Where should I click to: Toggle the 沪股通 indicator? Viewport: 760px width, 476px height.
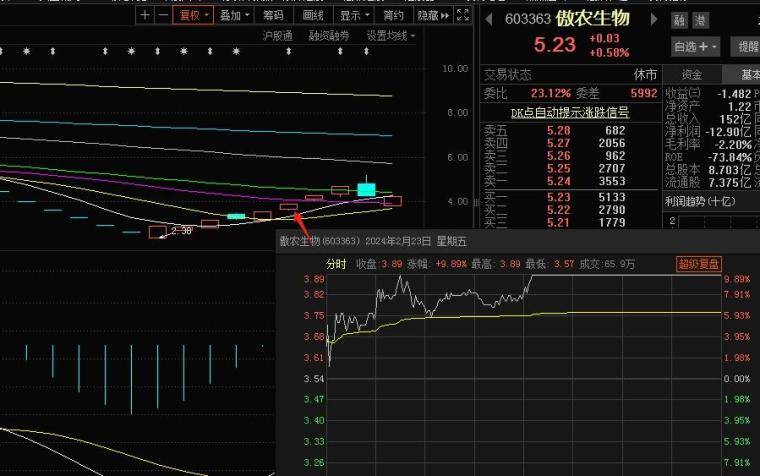pos(278,36)
